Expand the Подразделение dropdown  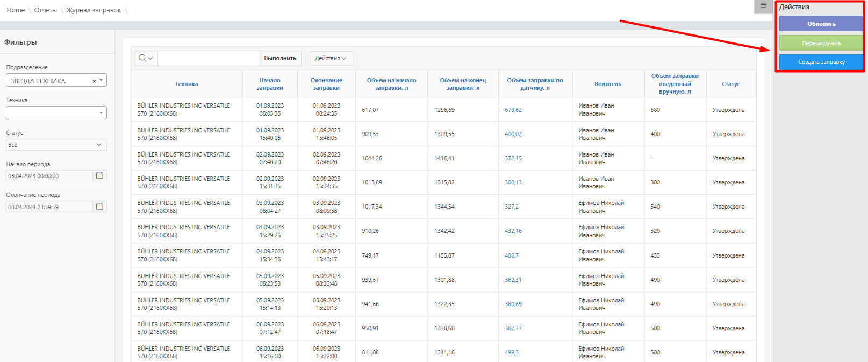[101, 80]
